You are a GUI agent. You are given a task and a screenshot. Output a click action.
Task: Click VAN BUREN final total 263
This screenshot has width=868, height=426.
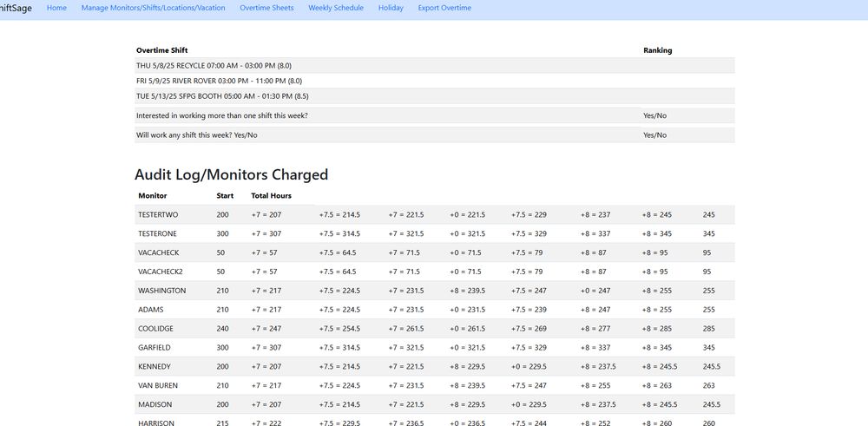[709, 385]
